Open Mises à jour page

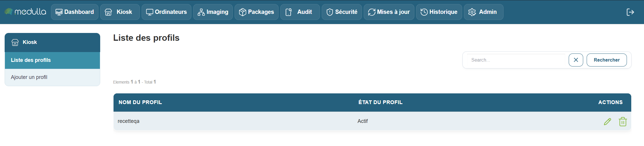(x=389, y=12)
